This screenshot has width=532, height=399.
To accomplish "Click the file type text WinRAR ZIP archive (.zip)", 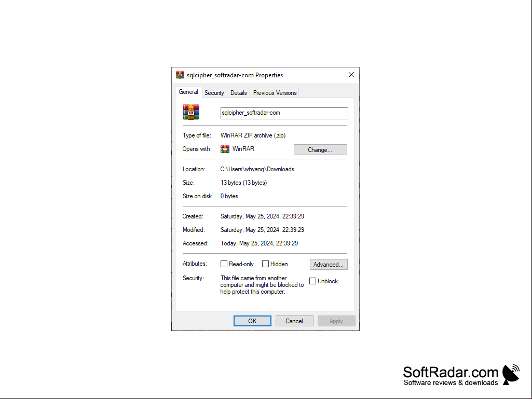I will coord(253,135).
